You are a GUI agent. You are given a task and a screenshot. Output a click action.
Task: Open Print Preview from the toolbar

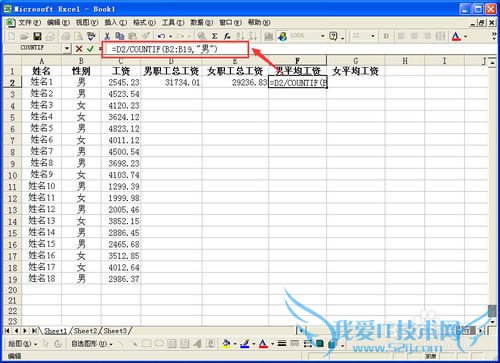[79, 36]
